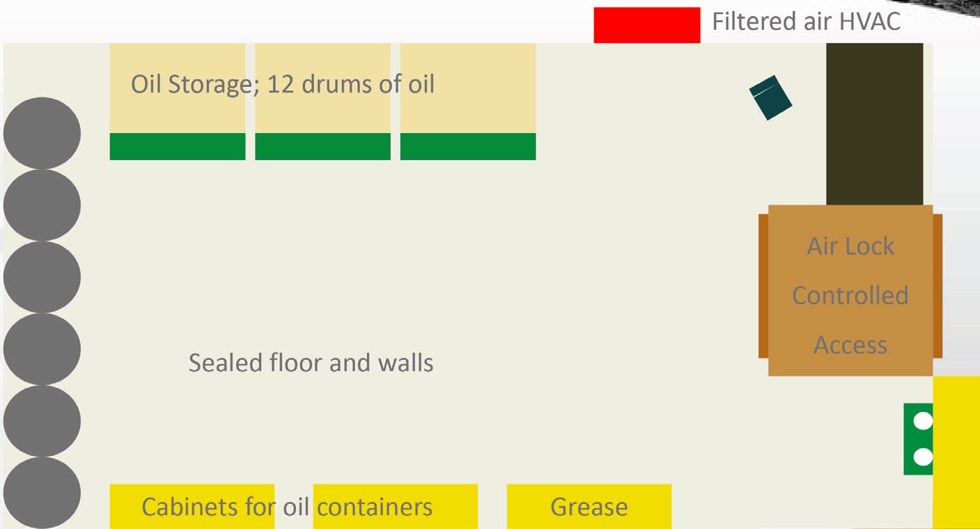
Task: Click the middle green bar under oil storage
Action: (322, 146)
